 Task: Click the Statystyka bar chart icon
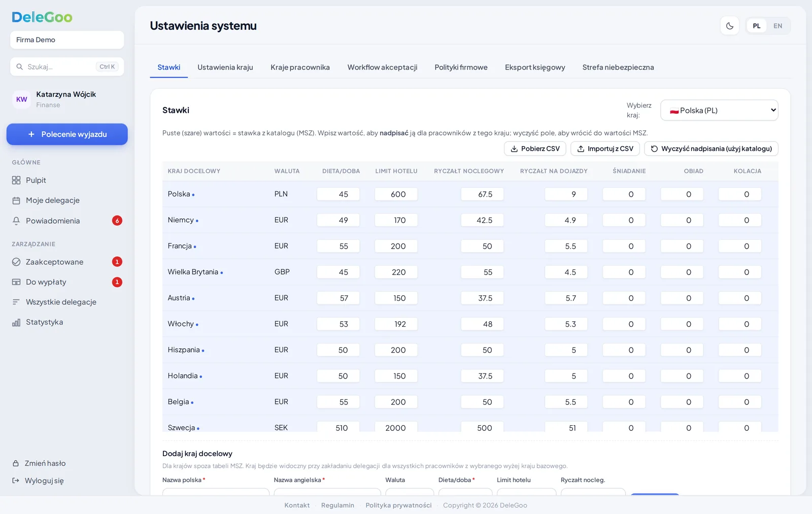16,322
